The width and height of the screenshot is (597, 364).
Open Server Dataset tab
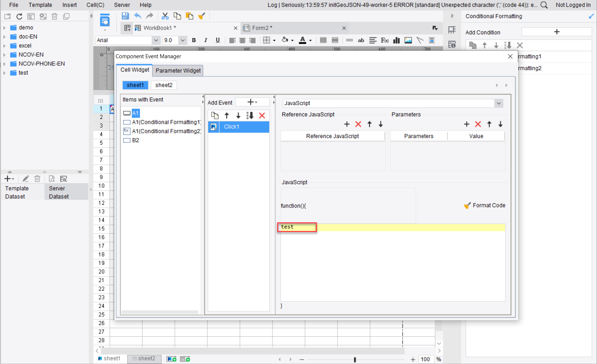point(66,192)
